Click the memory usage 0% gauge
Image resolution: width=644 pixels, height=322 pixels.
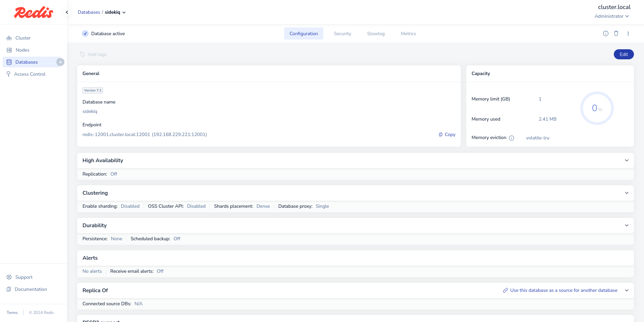pos(597,108)
